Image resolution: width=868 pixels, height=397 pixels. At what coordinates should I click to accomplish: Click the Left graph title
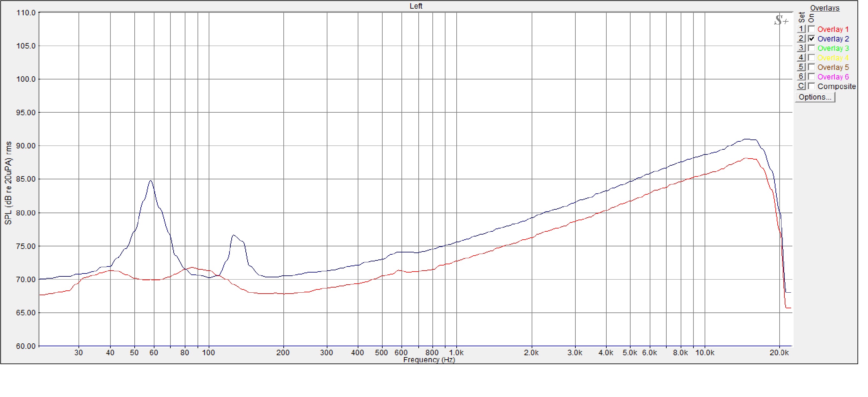416,6
